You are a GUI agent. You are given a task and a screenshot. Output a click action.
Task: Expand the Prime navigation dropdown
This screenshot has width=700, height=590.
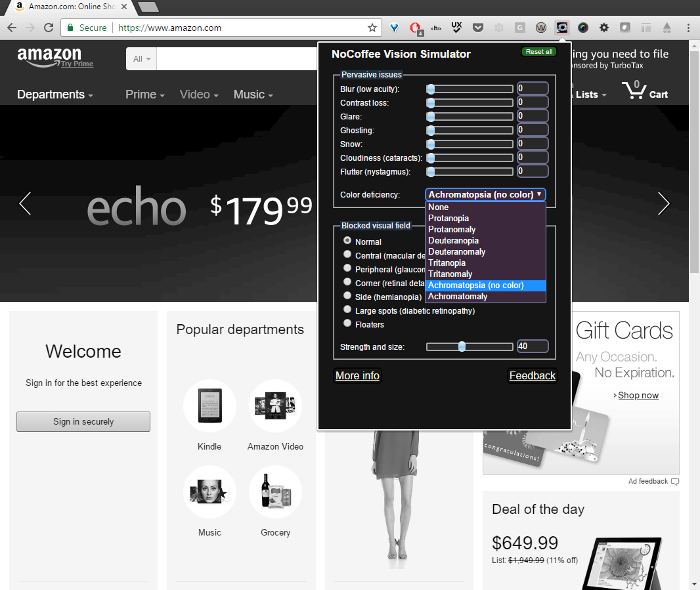(x=145, y=95)
